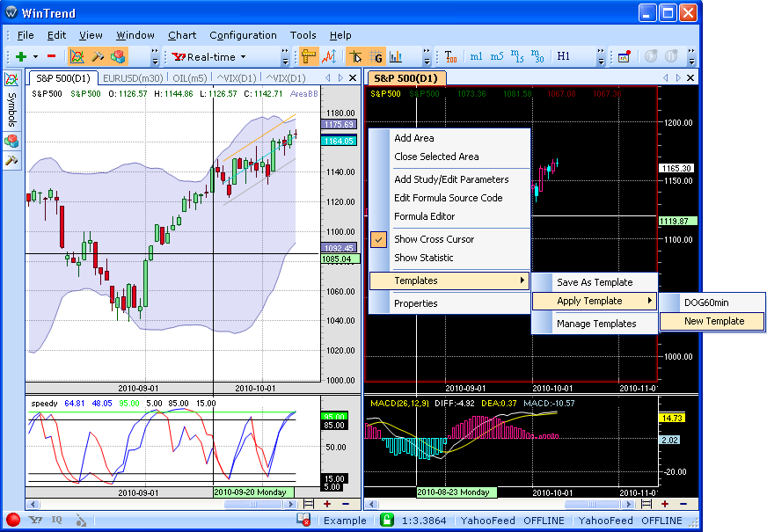Expand Apply Template submenu

click(595, 301)
